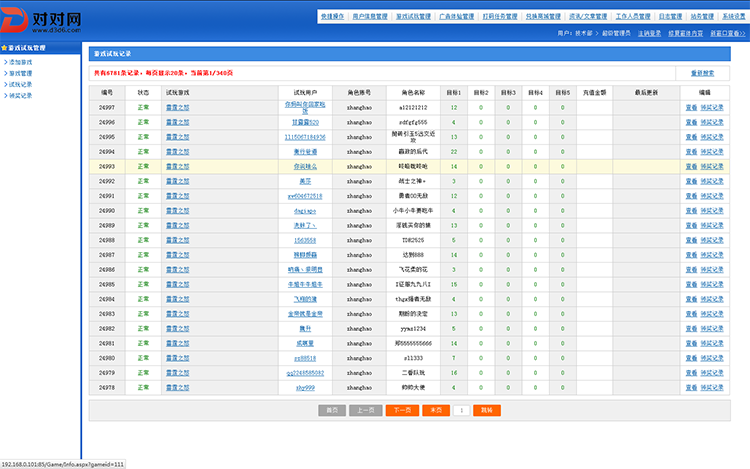This screenshot has width=750, height=469.
Task: Open the game link in row 24994
Action: pyautogui.click(x=177, y=152)
